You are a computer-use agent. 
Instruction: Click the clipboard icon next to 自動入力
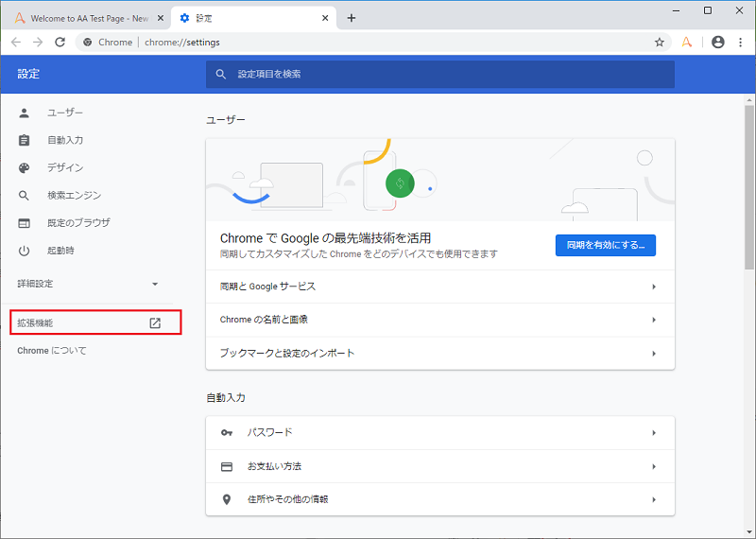[25, 140]
